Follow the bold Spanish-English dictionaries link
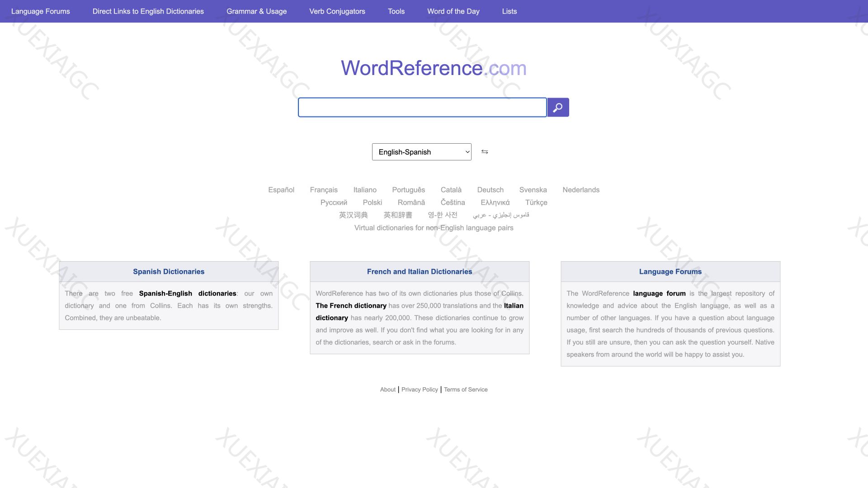868x488 pixels. coord(188,293)
